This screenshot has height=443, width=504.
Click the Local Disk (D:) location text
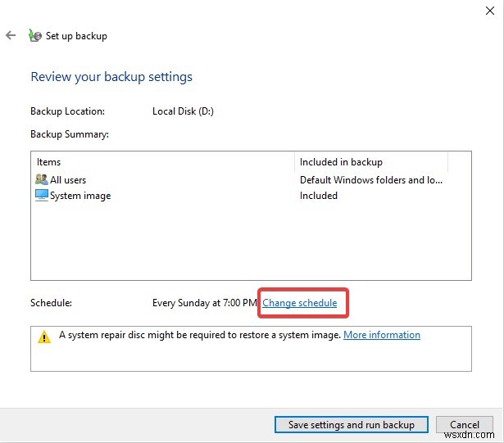coord(183,111)
